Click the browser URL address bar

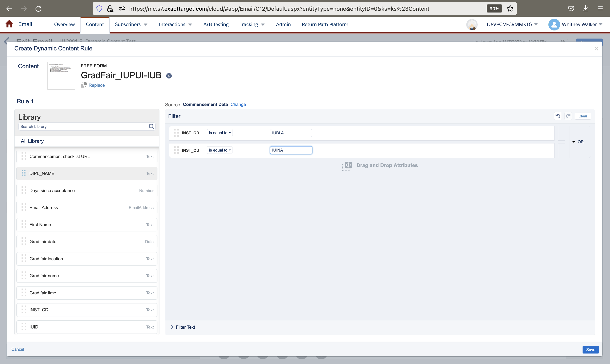click(x=279, y=9)
